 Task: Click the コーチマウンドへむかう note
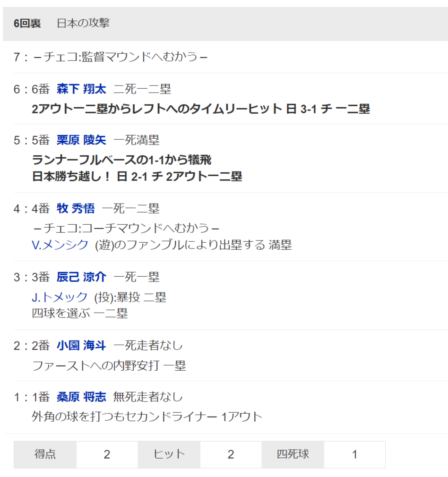(126, 228)
